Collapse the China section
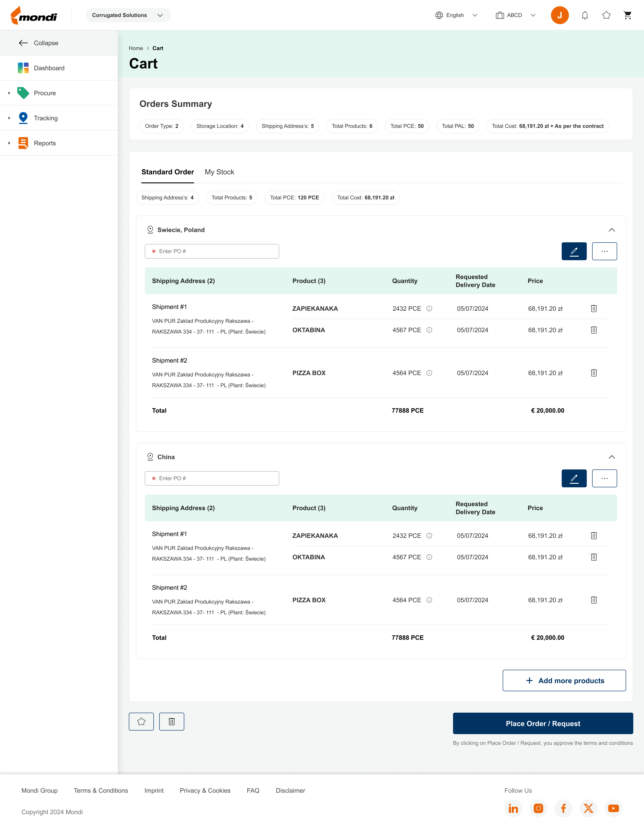Viewport: 644px width, 828px height. click(611, 457)
